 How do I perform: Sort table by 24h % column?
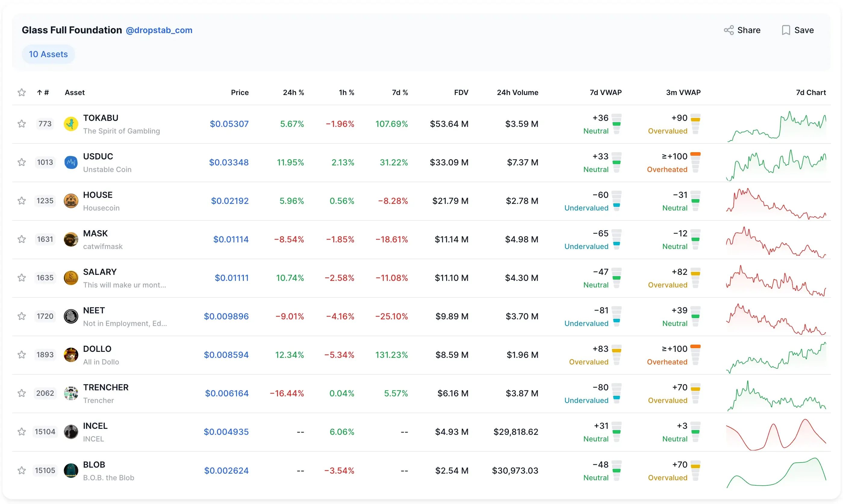pyautogui.click(x=293, y=92)
